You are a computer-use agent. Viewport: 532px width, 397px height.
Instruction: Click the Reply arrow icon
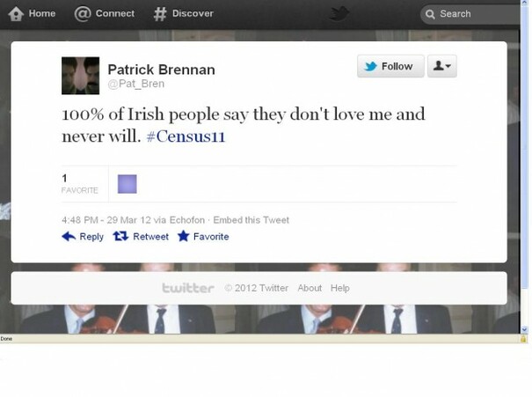(x=69, y=237)
